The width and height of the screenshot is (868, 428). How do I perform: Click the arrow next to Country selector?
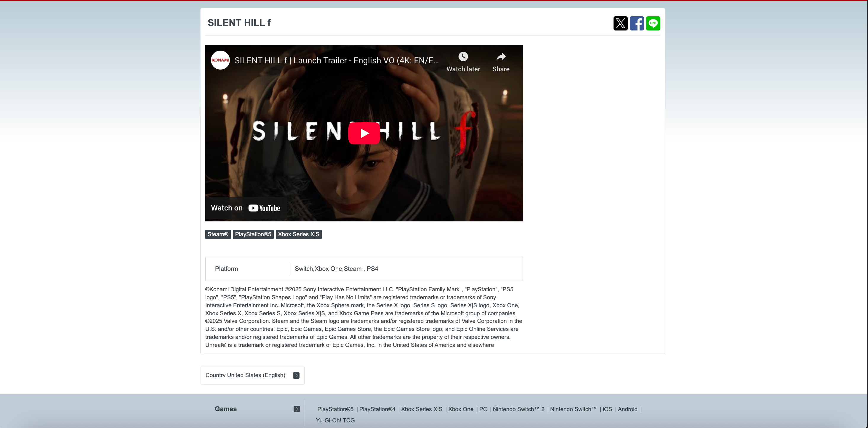click(x=296, y=376)
